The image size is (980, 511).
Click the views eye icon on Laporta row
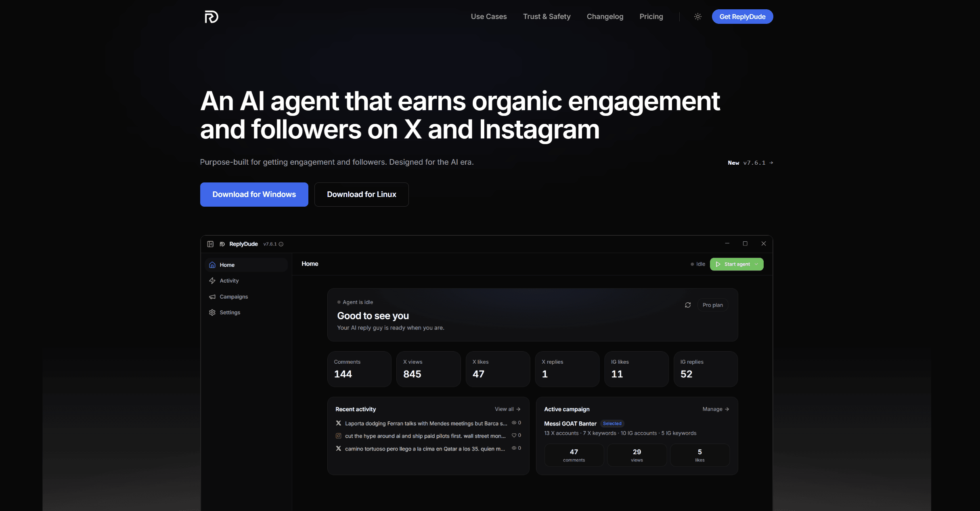(x=514, y=423)
